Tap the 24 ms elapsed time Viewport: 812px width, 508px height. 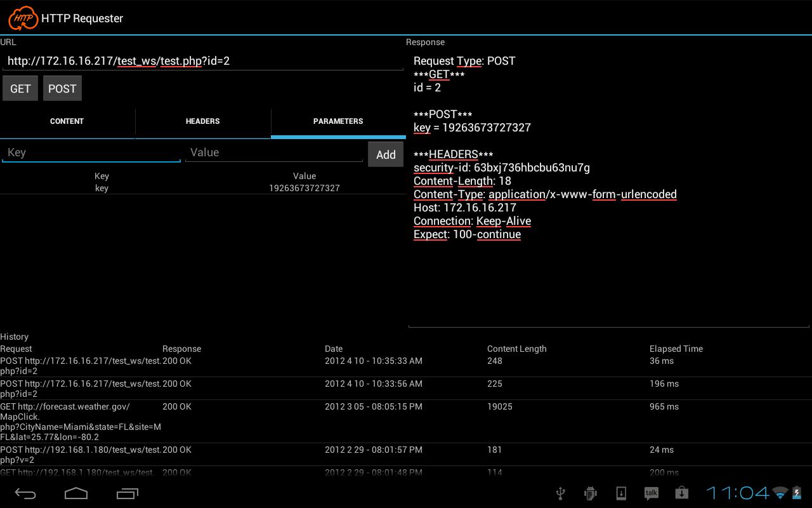pos(662,450)
